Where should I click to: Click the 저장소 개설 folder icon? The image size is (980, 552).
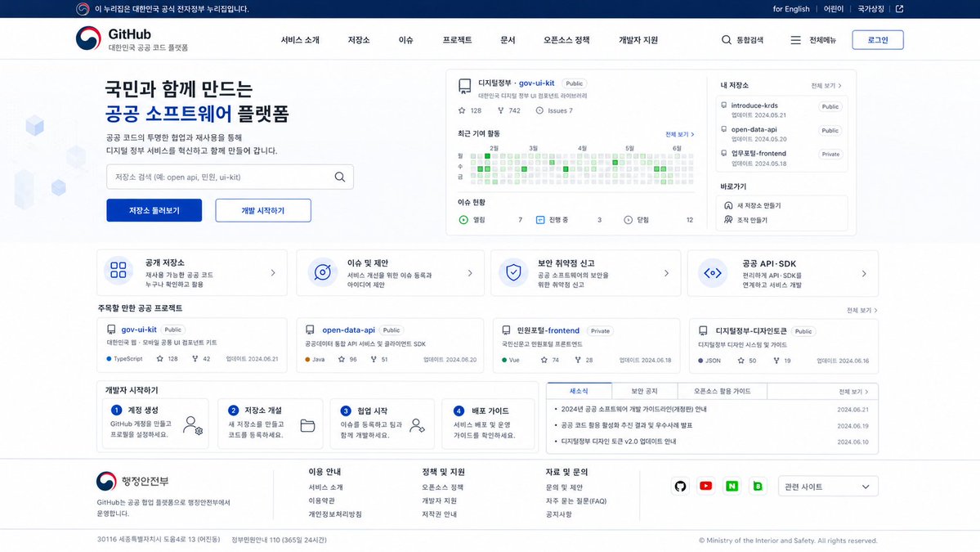pyautogui.click(x=307, y=426)
